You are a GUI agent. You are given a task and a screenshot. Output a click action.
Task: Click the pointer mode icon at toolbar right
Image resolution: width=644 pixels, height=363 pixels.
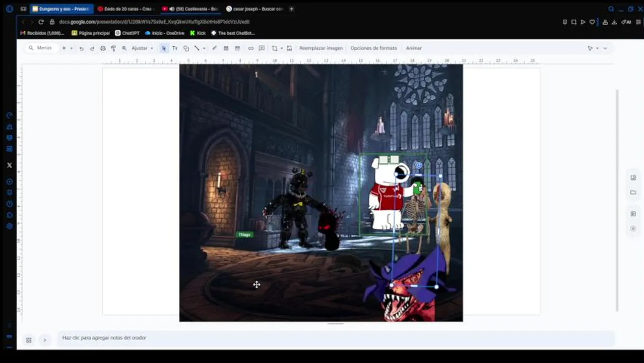pos(590,48)
